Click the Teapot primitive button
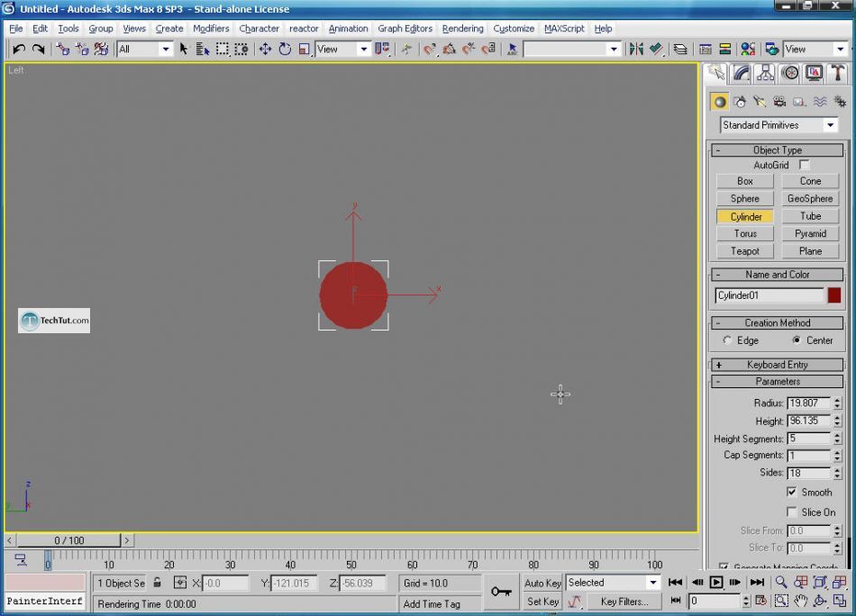Screen dimensions: 856x616 point(745,251)
